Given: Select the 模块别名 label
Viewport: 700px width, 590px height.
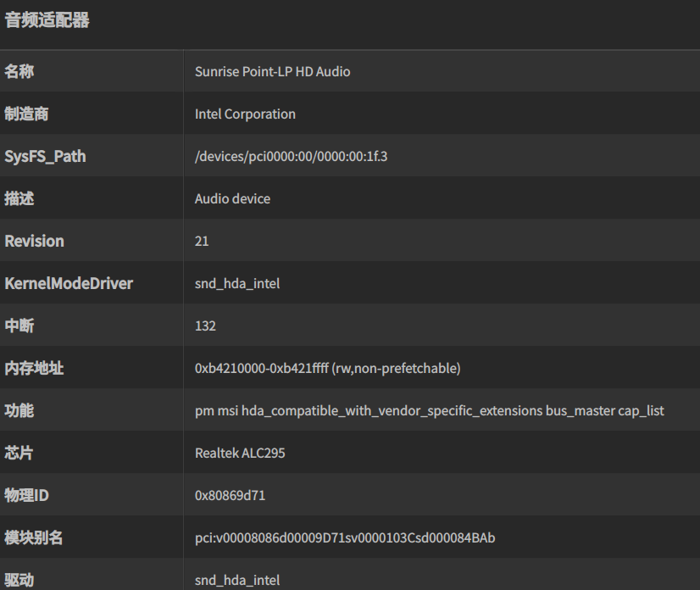Looking at the screenshot, I should pyautogui.click(x=34, y=537).
